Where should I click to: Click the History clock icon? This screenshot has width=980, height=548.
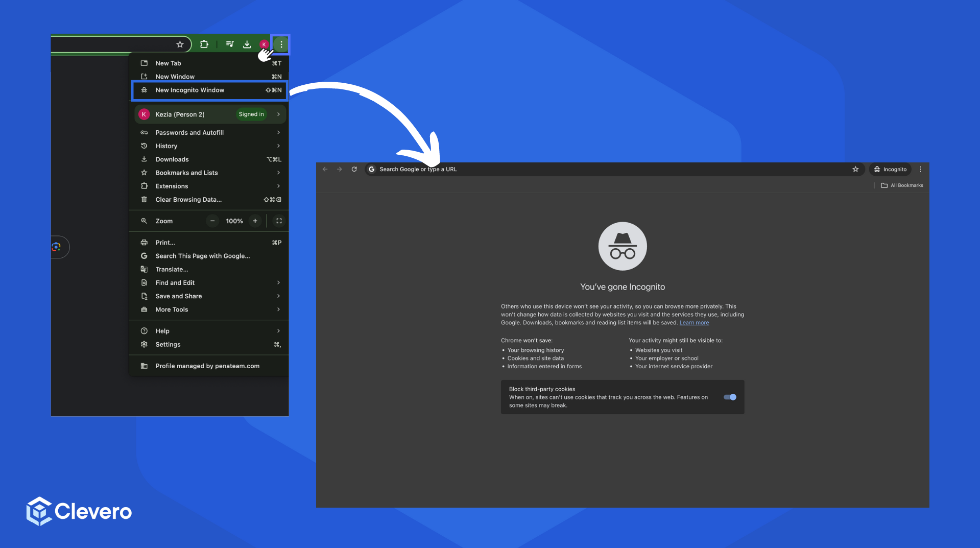tap(144, 146)
